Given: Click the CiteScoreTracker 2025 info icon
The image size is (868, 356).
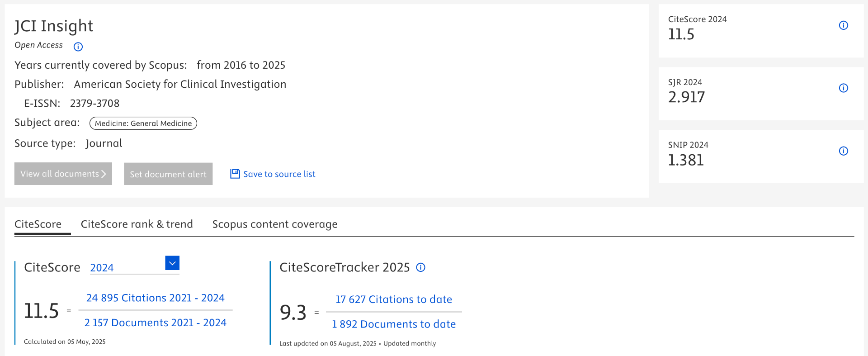Looking at the screenshot, I should 421,267.
